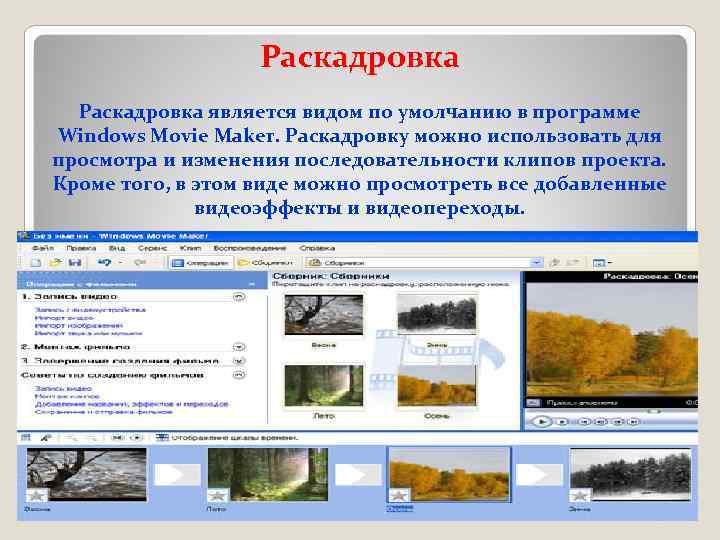Select the Лето clip on storyboard
The image size is (720, 540).
click(x=268, y=474)
